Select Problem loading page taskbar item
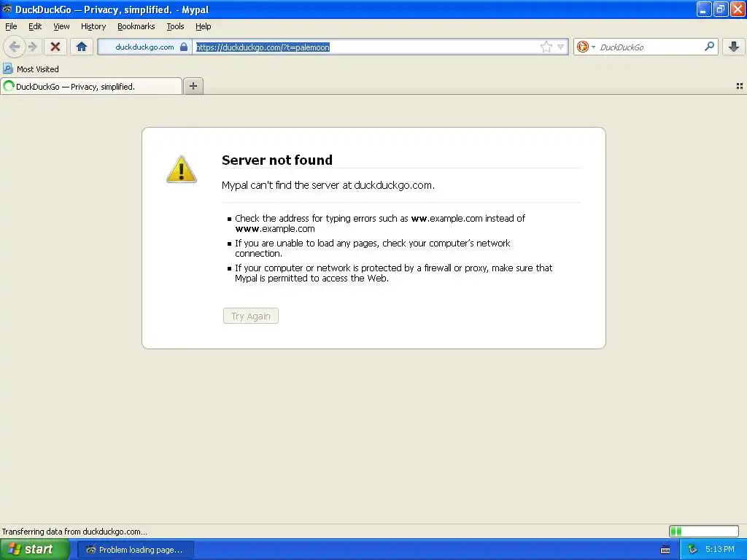 point(135,550)
